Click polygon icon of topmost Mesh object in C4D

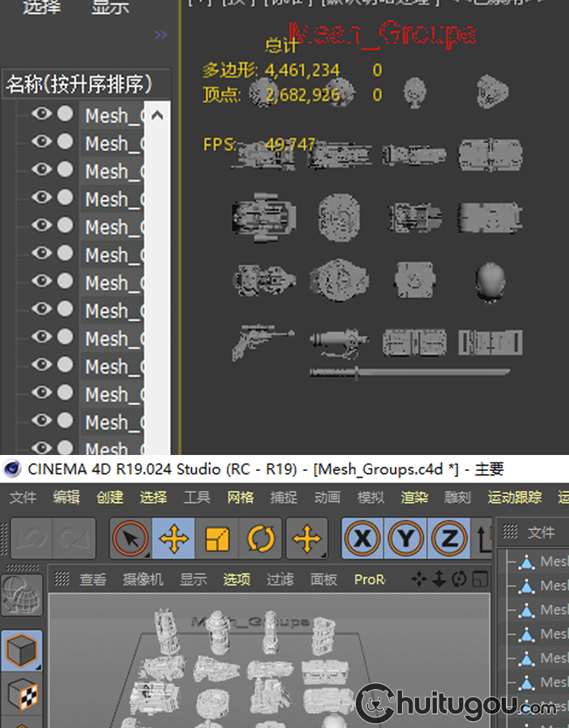tap(527, 562)
